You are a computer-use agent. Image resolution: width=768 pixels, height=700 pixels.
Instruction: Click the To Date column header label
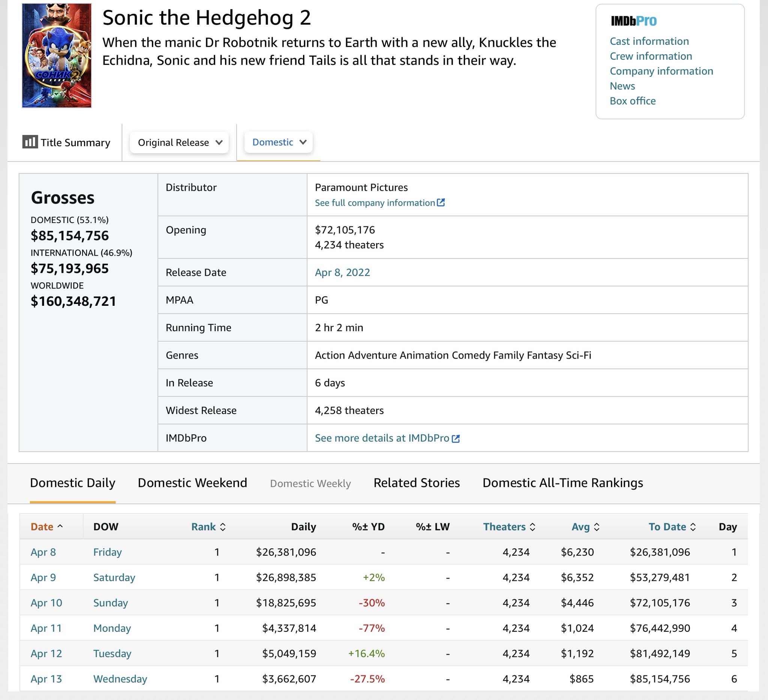pyautogui.click(x=667, y=527)
